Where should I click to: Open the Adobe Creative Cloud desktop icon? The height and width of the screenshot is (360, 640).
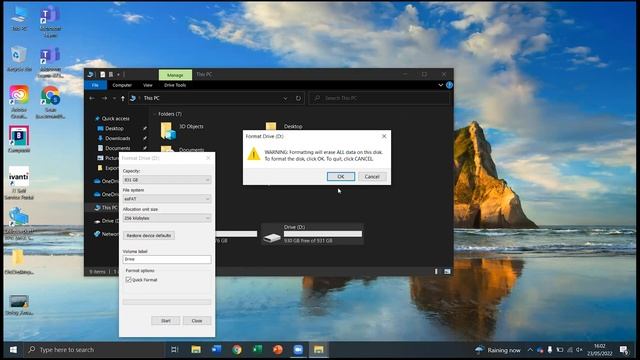pyautogui.click(x=19, y=102)
